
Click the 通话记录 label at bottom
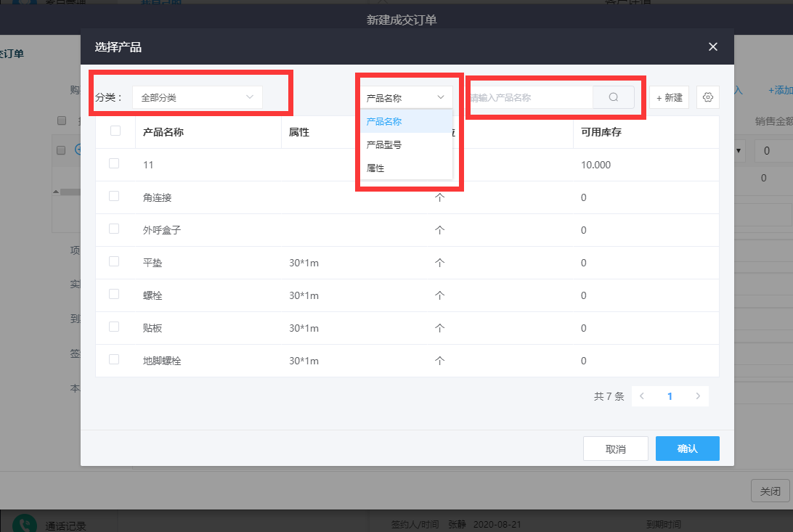pyautogui.click(x=66, y=526)
